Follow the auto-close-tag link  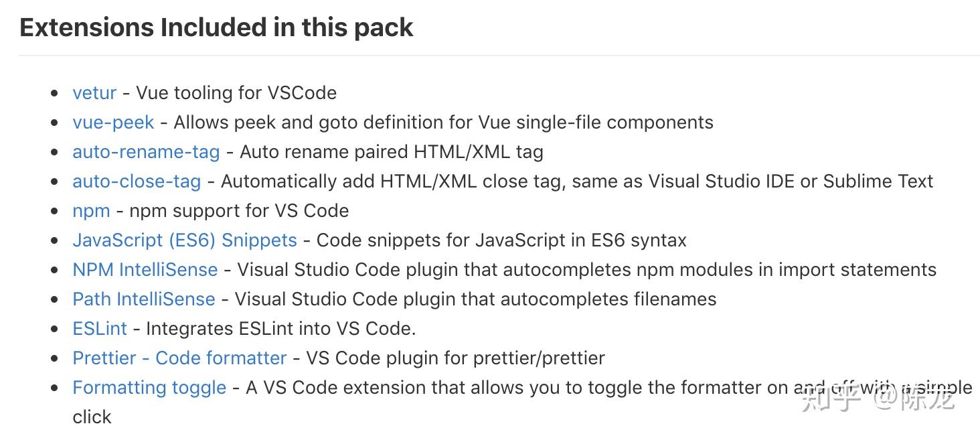(x=137, y=181)
